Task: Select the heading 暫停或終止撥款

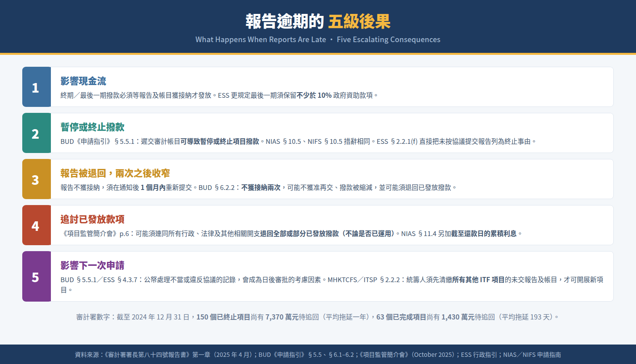Action: [x=92, y=127]
